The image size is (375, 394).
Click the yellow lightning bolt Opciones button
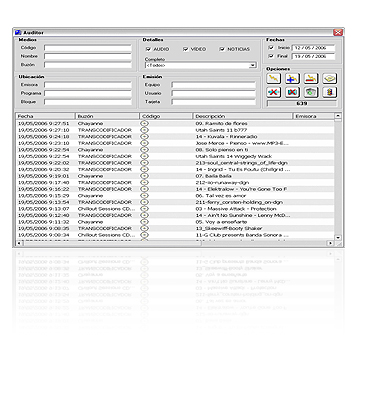(x=274, y=79)
